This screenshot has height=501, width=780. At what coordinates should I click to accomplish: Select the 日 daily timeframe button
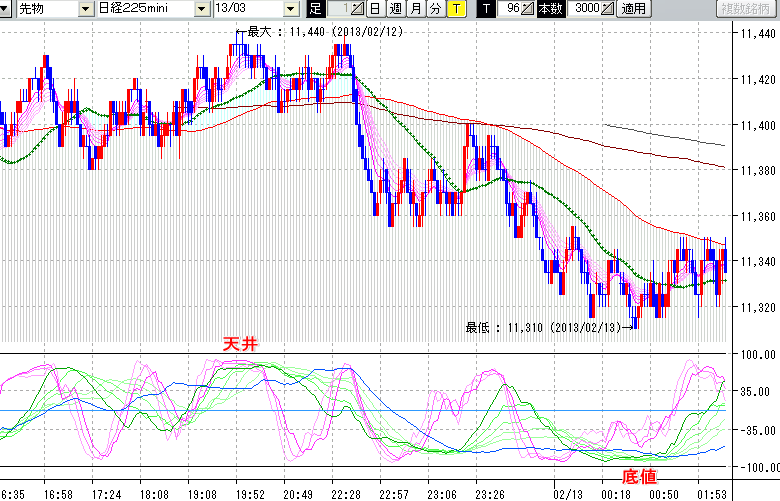373,9
